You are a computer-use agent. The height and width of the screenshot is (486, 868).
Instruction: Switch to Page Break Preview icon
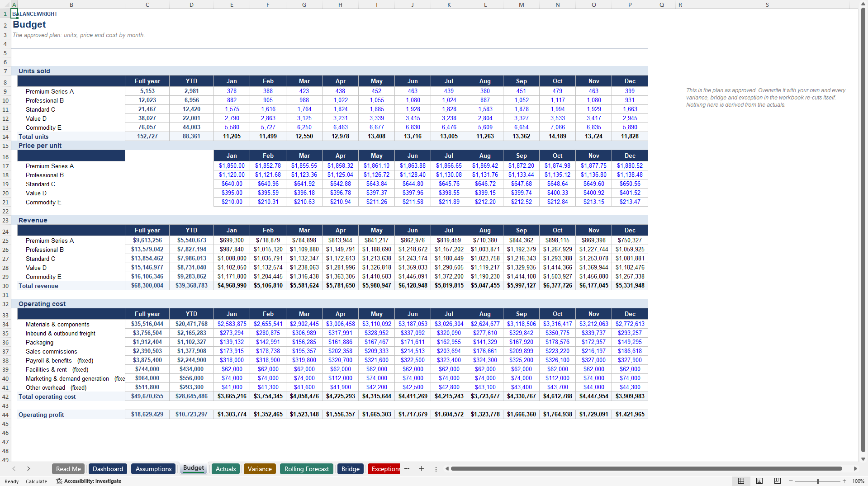[x=778, y=481]
